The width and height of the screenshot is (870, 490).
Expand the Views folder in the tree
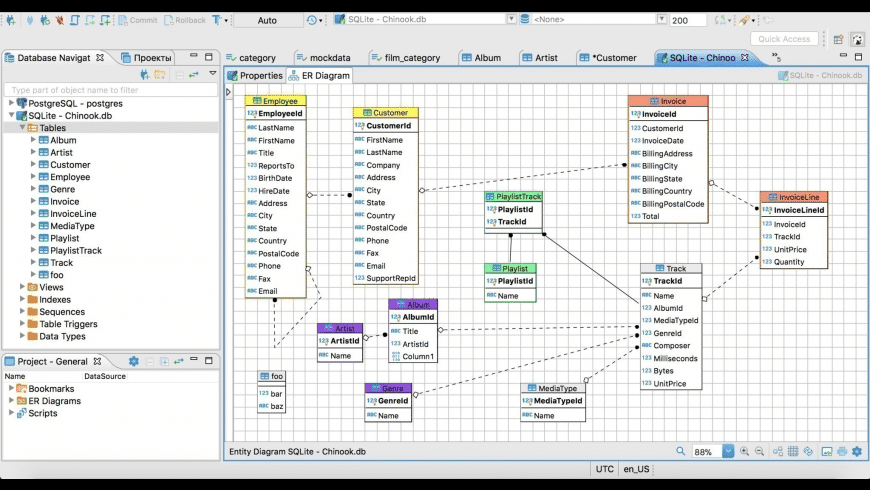tap(21, 287)
